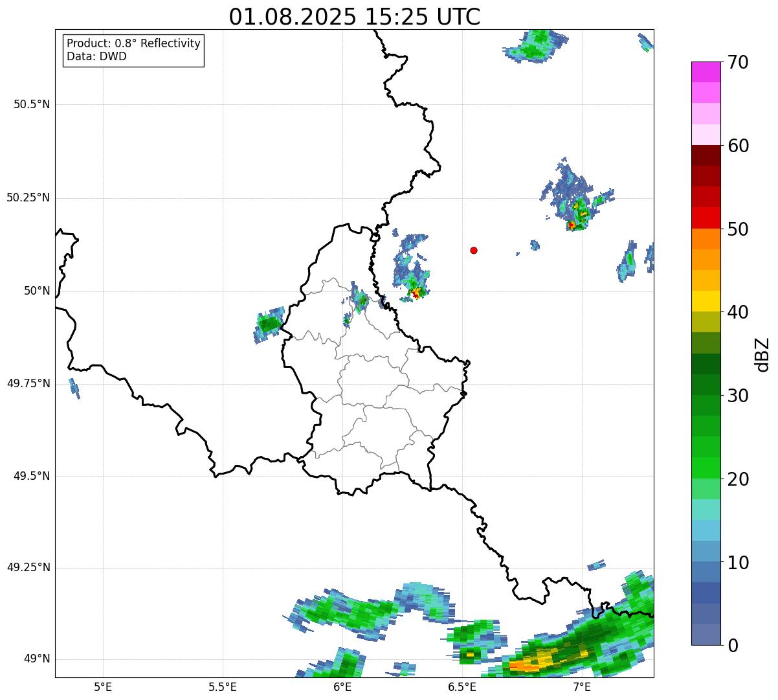Click the 6.5°E longitude label

coord(462,686)
